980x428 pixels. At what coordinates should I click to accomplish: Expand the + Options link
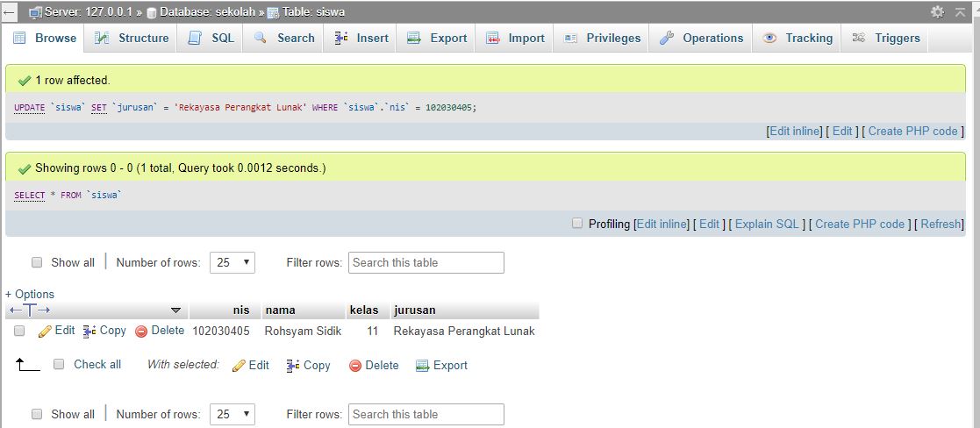tap(29, 295)
